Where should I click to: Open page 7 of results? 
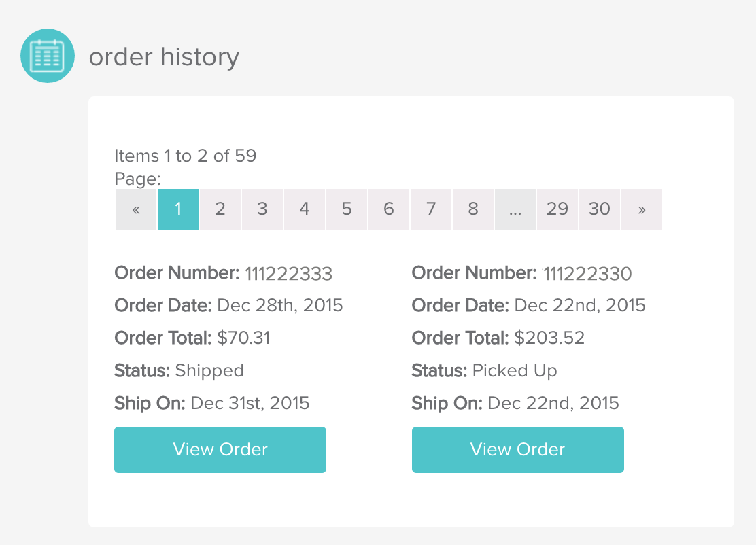pyautogui.click(x=430, y=209)
